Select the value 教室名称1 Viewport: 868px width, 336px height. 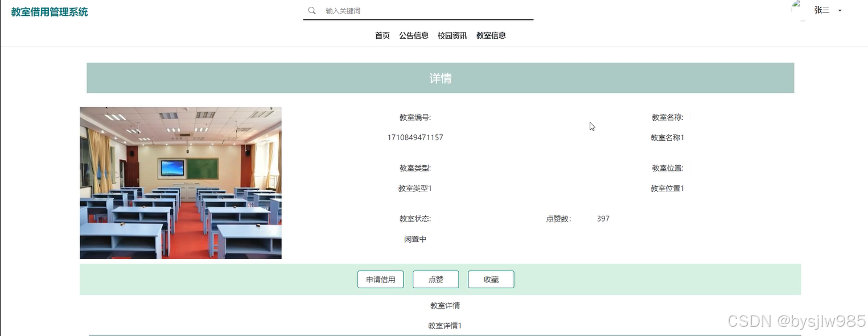click(x=668, y=138)
